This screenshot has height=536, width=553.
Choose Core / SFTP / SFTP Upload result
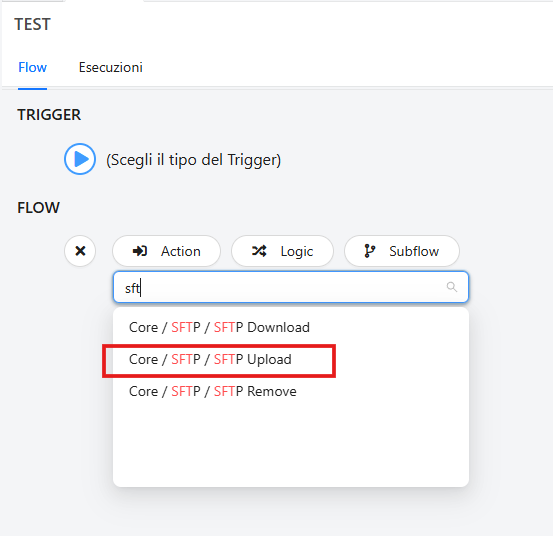[x=291, y=359]
